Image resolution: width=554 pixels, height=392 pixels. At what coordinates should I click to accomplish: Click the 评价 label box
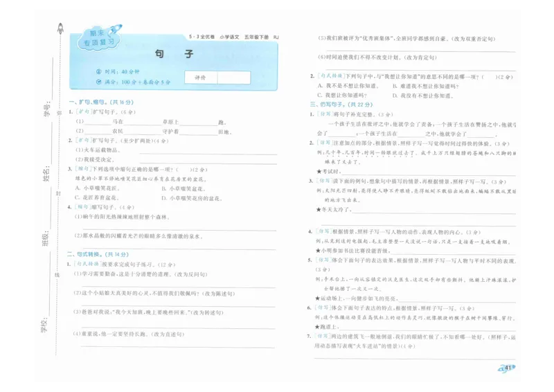coord(201,78)
